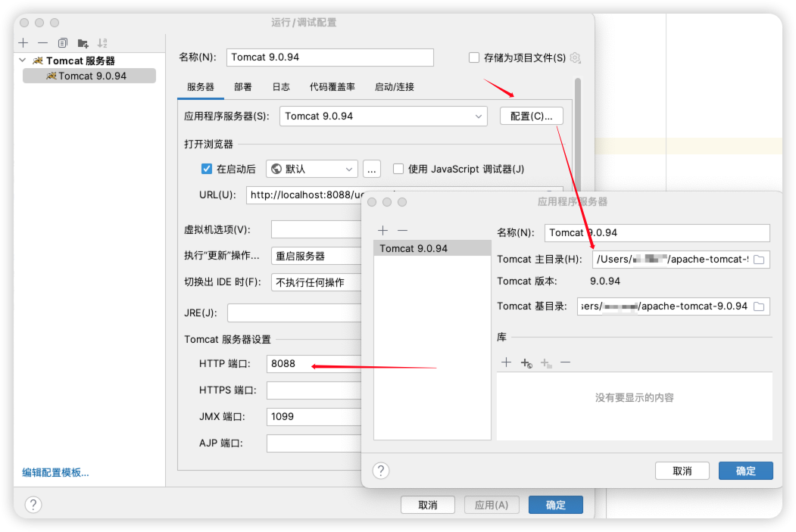Click the JRE input field
Screen dimensions: 796x532
click(x=295, y=313)
